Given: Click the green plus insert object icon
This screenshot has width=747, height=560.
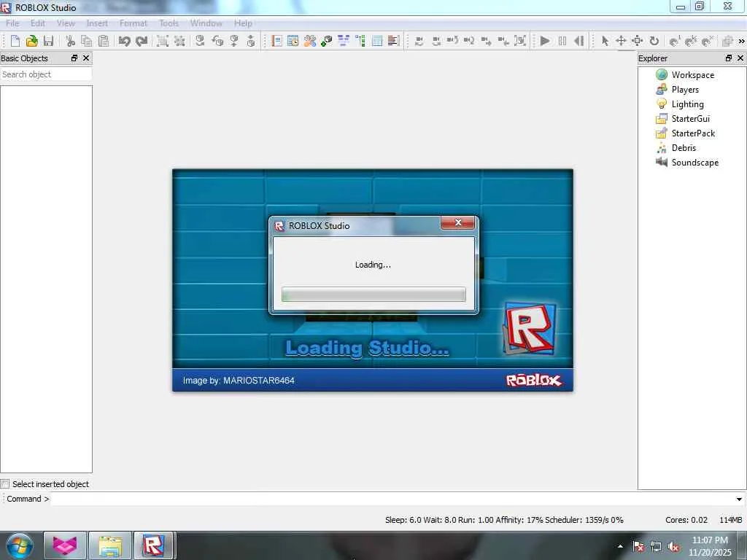Looking at the screenshot, I should 326,41.
